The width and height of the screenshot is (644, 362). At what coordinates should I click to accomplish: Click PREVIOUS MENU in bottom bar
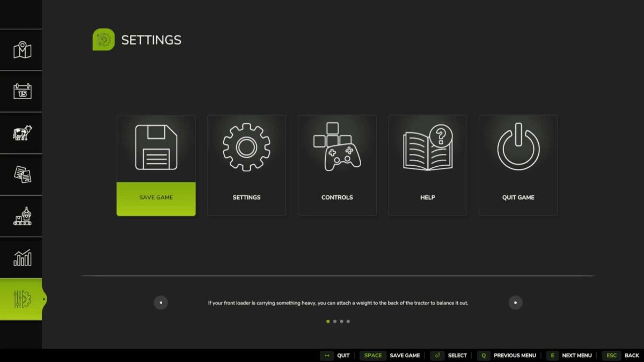(x=515, y=356)
